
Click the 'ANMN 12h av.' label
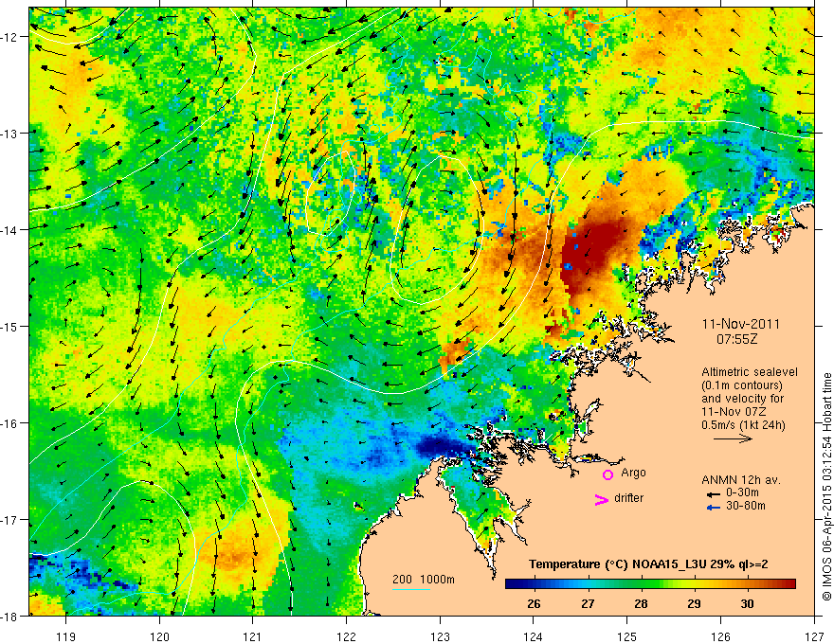point(741,480)
